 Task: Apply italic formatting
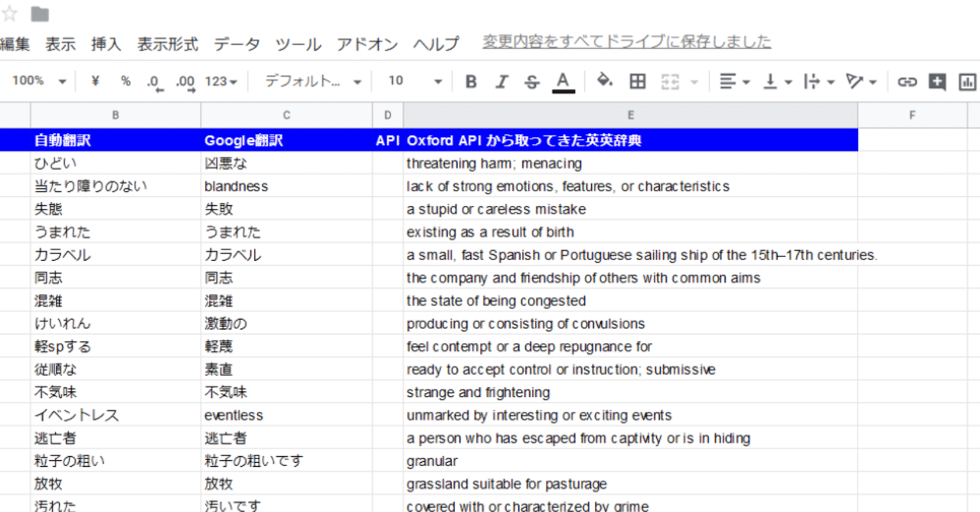501,81
